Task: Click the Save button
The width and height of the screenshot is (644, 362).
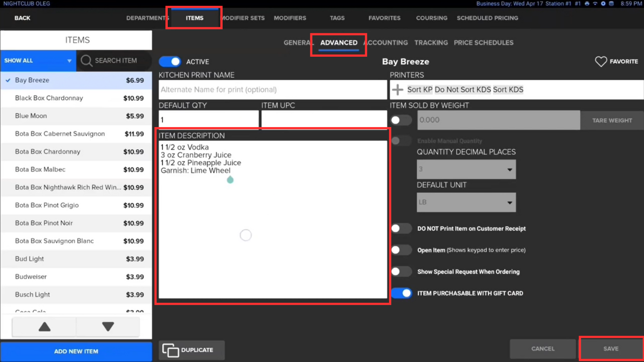Action: (611, 349)
